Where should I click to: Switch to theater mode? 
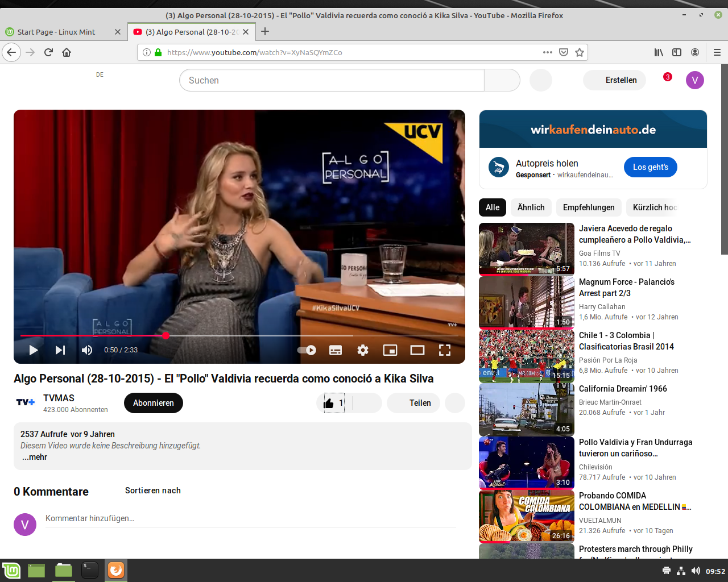(x=417, y=350)
